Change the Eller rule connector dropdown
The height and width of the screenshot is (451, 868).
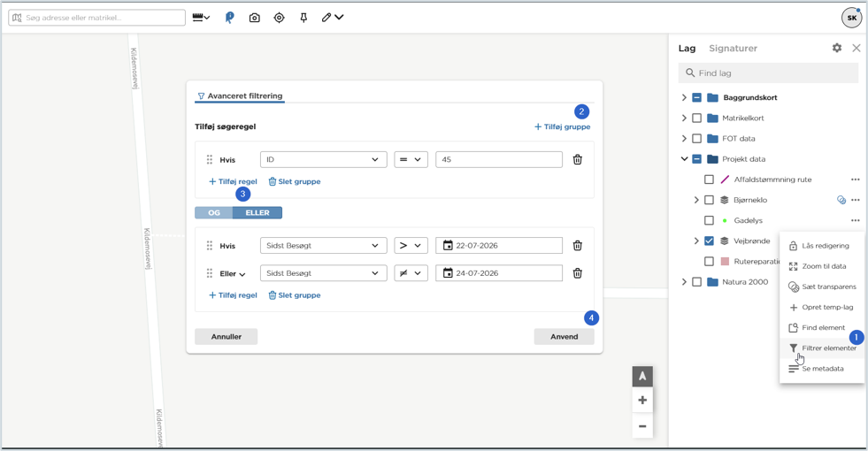click(x=233, y=273)
